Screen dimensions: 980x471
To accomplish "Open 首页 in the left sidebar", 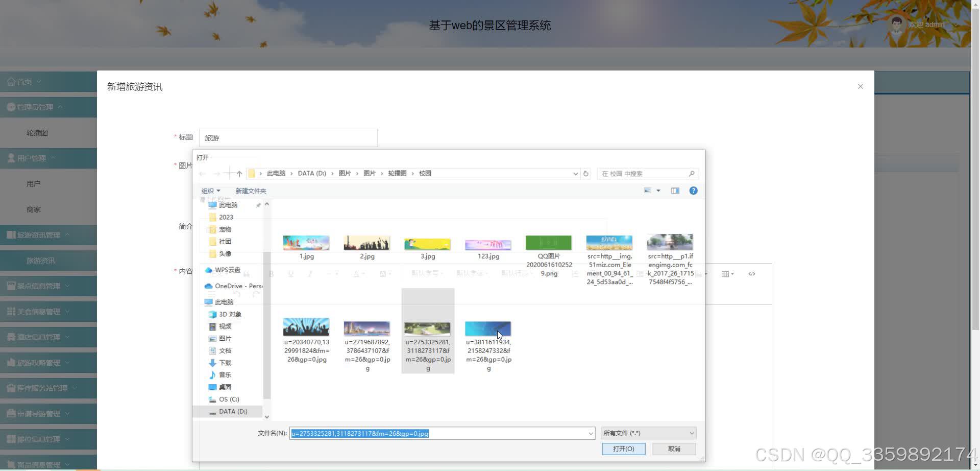I will click(48, 82).
